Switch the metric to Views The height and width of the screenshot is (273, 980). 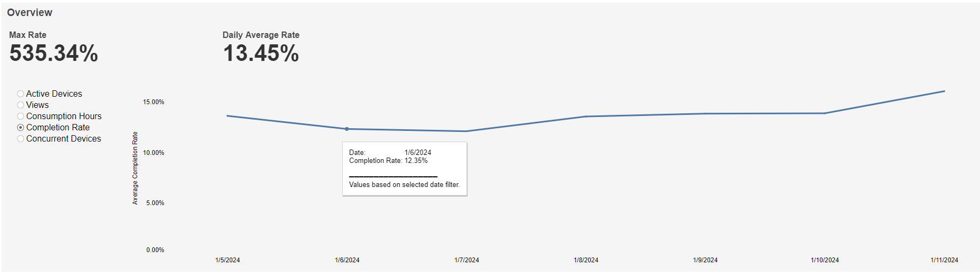click(x=21, y=105)
